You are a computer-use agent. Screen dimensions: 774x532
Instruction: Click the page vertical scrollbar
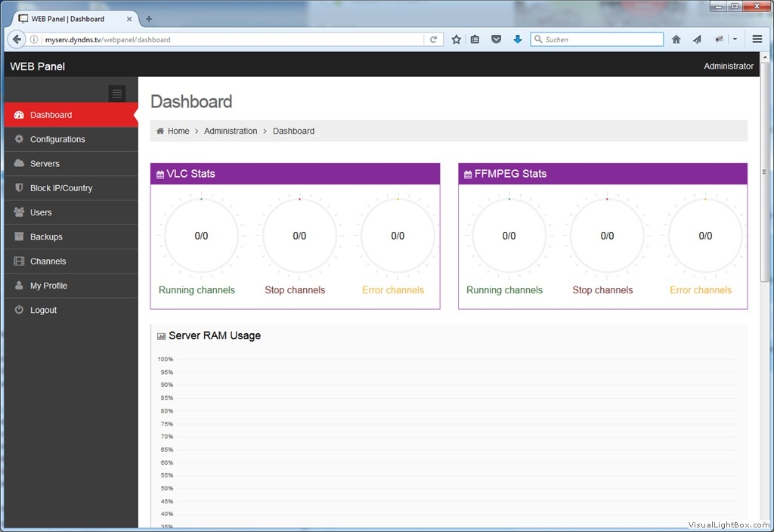click(x=764, y=227)
